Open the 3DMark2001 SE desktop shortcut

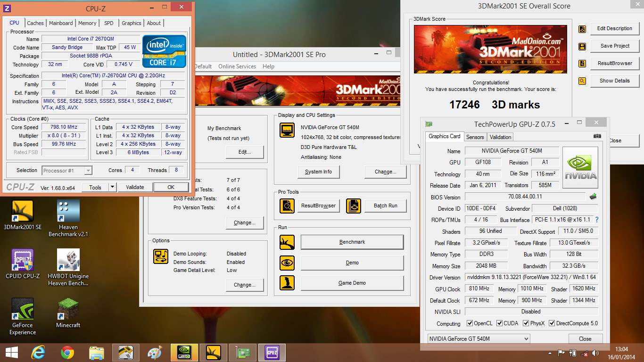pos(23,215)
